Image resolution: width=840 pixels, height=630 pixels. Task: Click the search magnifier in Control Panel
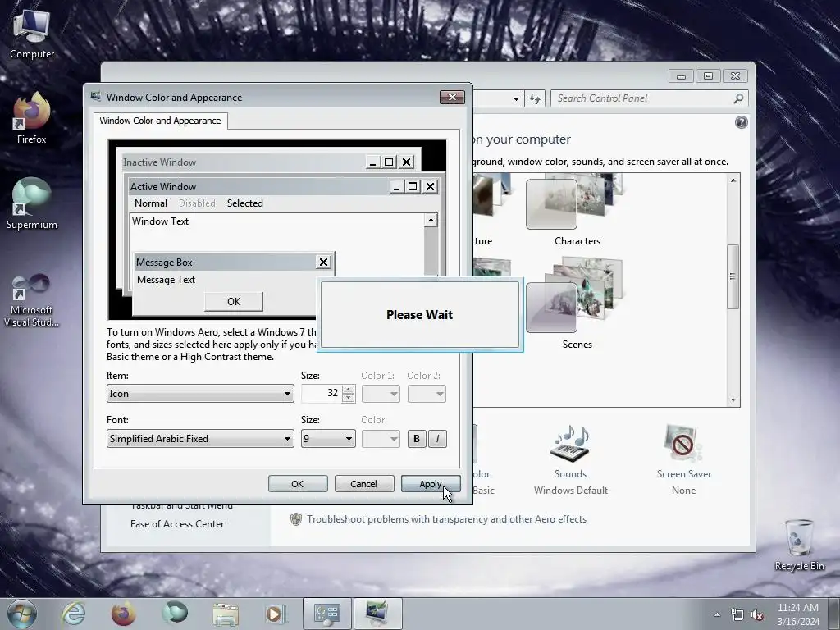(x=738, y=98)
